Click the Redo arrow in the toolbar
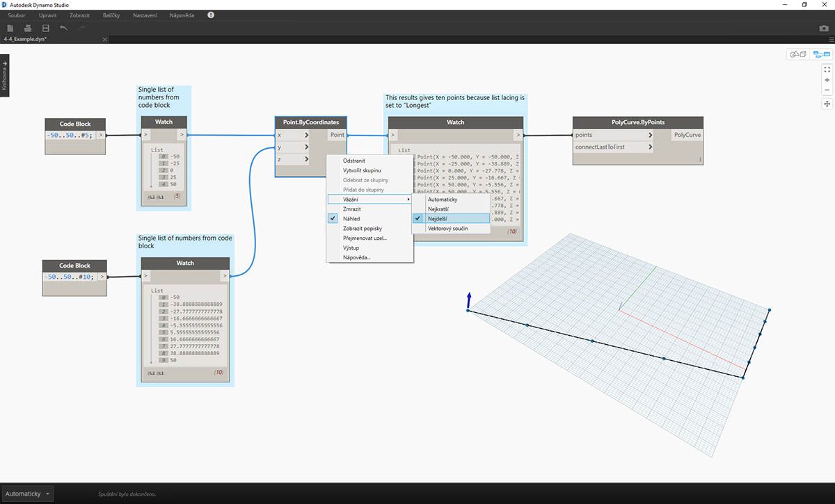This screenshot has width=835, height=504. click(x=82, y=28)
